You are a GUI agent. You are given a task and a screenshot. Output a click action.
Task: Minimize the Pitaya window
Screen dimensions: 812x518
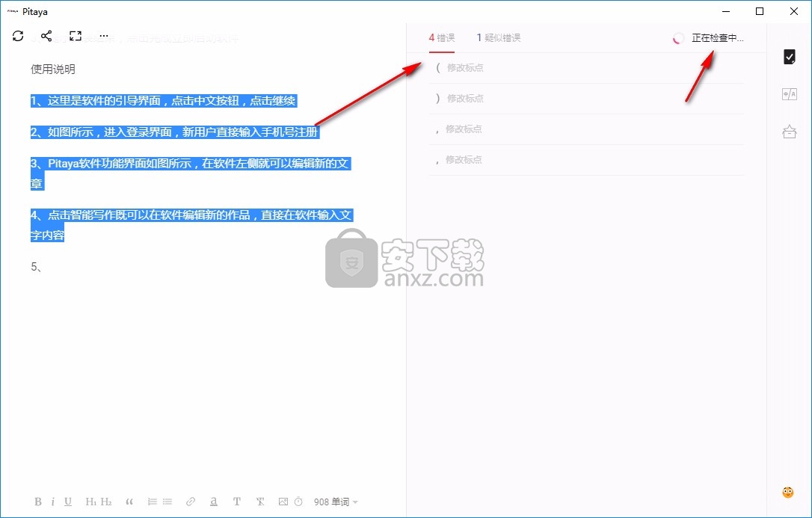coord(725,11)
